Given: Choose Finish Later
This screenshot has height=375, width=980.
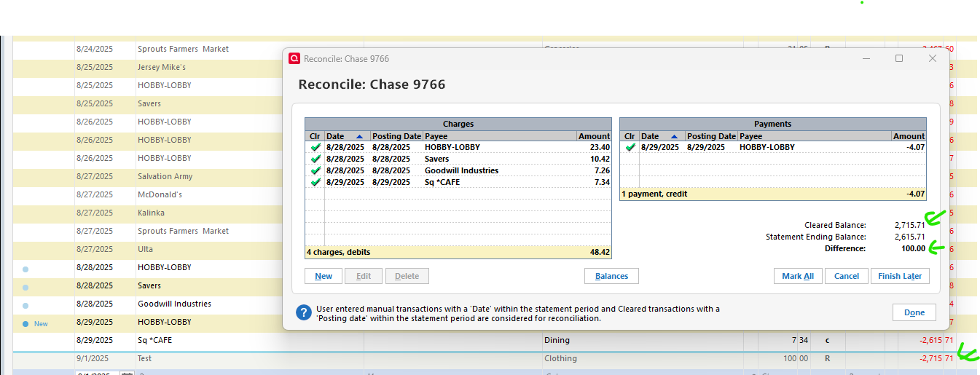Looking at the screenshot, I should click(x=900, y=276).
